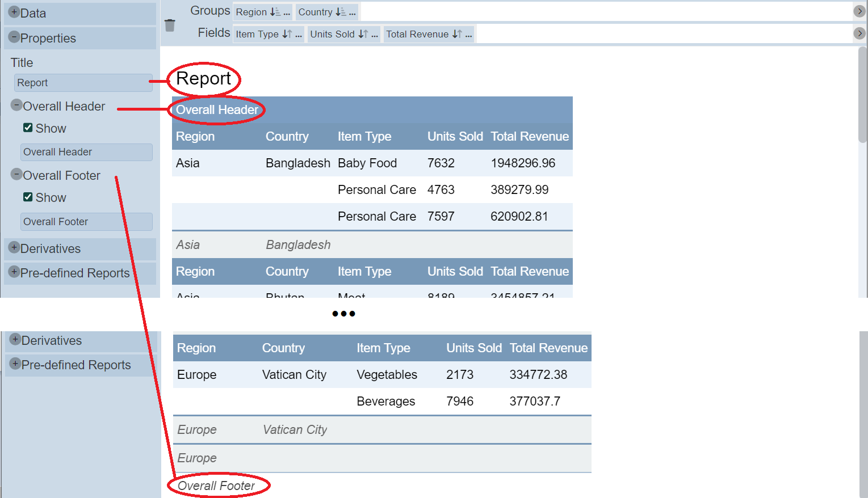Collapse the Overall Footer subsection
The image size is (868, 498).
pos(17,174)
